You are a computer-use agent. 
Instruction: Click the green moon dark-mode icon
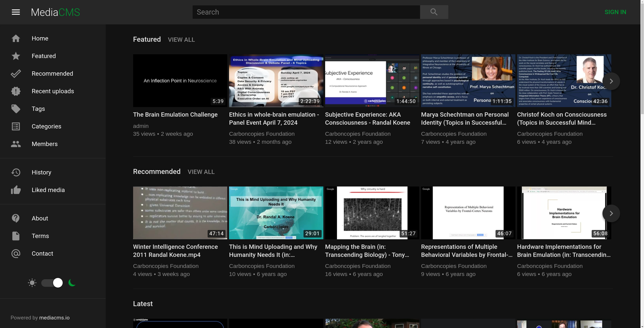[72, 283]
